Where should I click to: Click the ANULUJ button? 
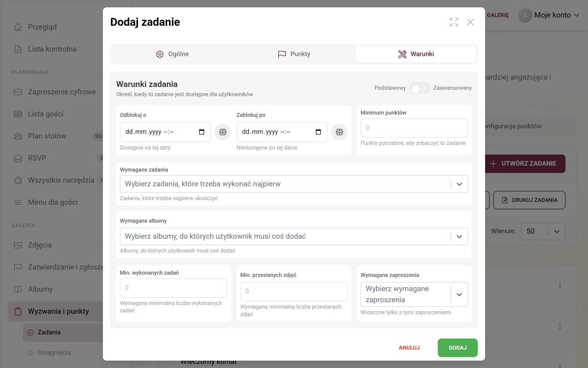[x=409, y=348]
